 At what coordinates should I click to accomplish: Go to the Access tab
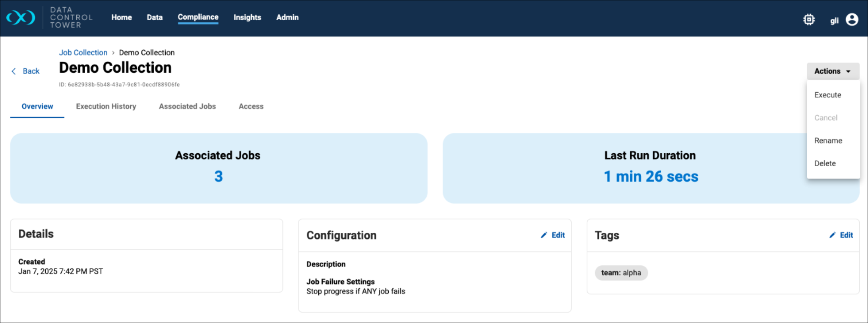pos(251,107)
